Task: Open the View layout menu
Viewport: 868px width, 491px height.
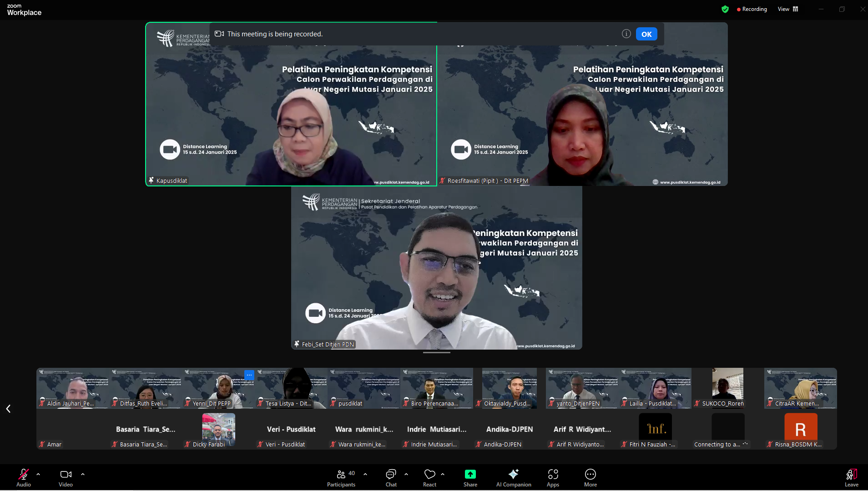Action: (788, 9)
